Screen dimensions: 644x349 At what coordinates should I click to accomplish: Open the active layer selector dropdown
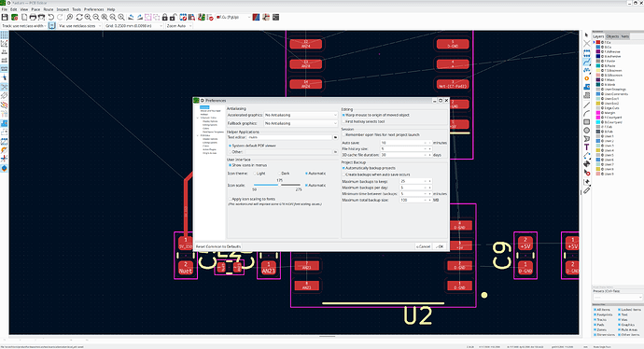click(x=233, y=17)
